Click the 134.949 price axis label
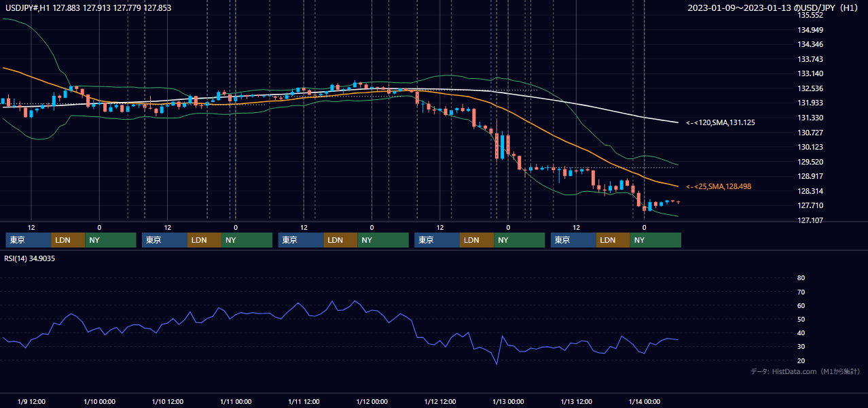 (x=810, y=30)
